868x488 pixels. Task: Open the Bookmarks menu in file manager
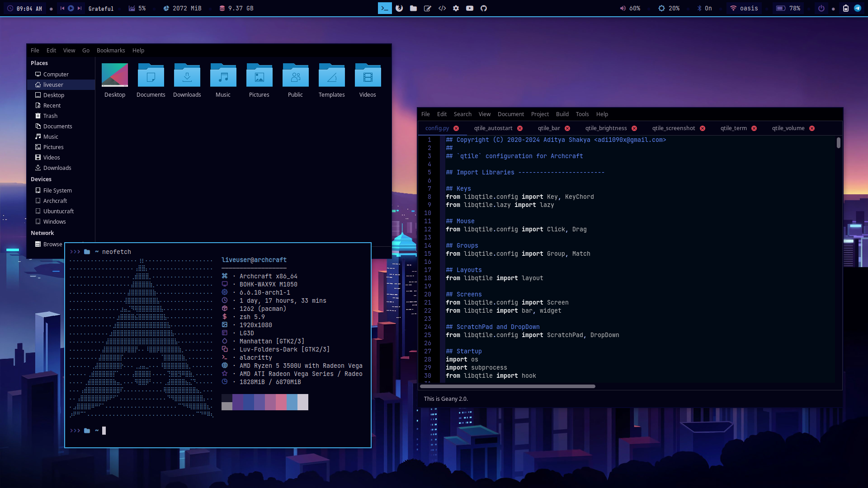pyautogui.click(x=111, y=51)
